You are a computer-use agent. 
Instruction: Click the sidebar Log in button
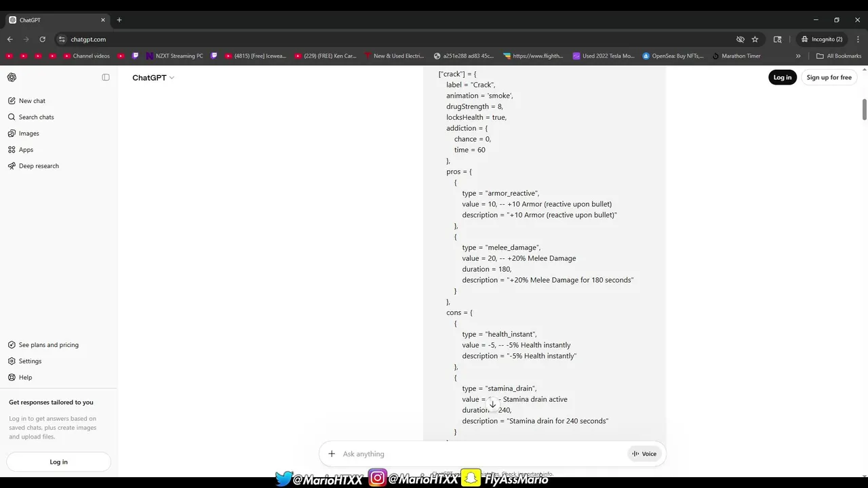[x=58, y=462]
